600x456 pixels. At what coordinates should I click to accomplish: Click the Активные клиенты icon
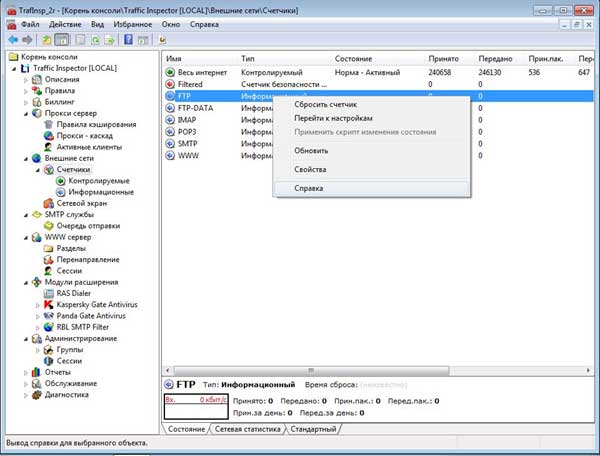pos(49,147)
